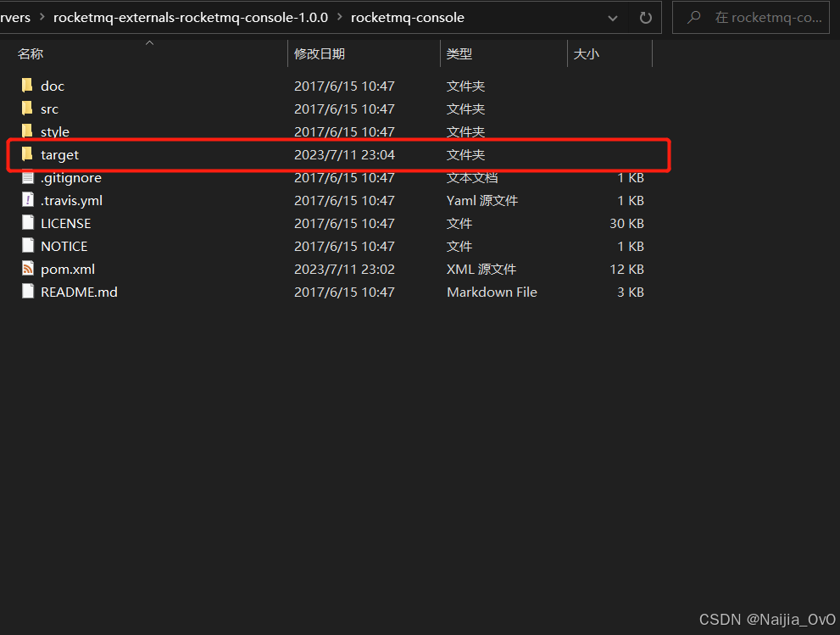Select the target folder icon
840x635 pixels.
point(27,154)
